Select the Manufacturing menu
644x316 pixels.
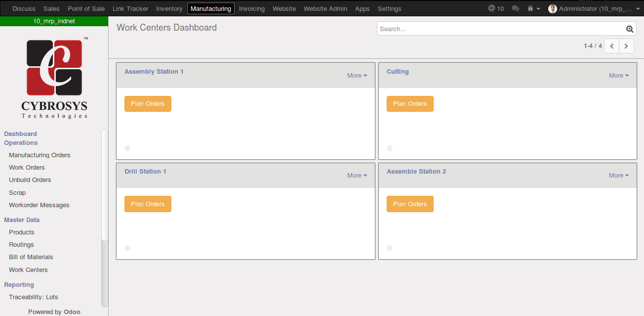[x=211, y=8]
